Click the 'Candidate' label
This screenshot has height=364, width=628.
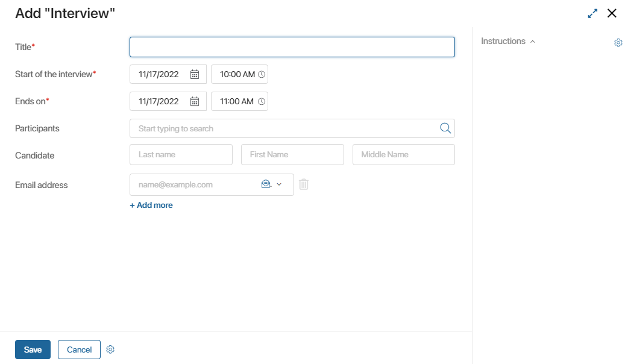coord(35,155)
